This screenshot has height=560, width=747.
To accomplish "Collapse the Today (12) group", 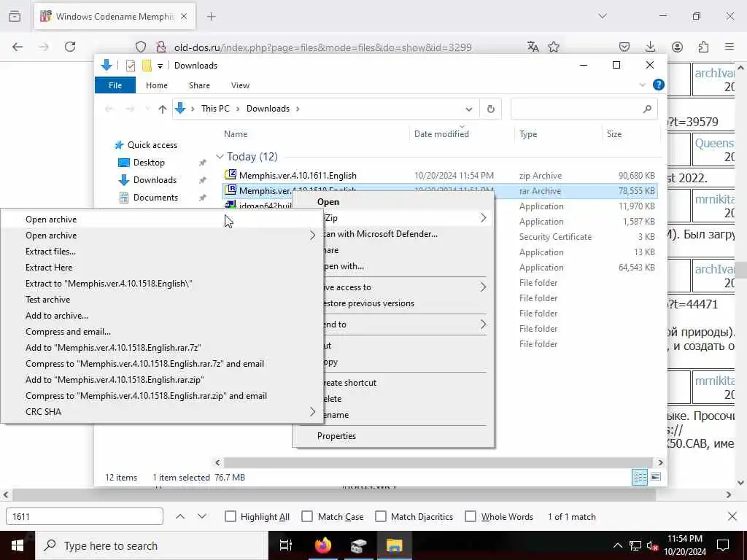I will 220,156.
